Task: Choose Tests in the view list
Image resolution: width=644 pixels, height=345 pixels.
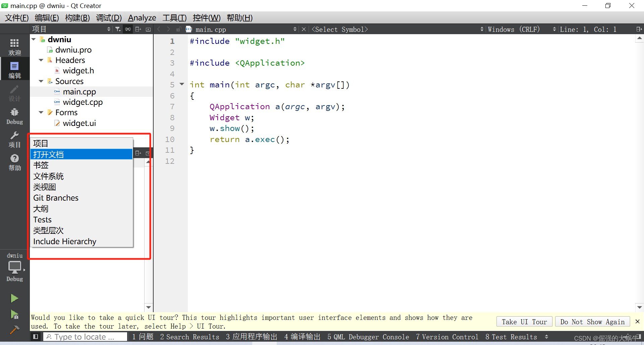Action: pos(82,220)
